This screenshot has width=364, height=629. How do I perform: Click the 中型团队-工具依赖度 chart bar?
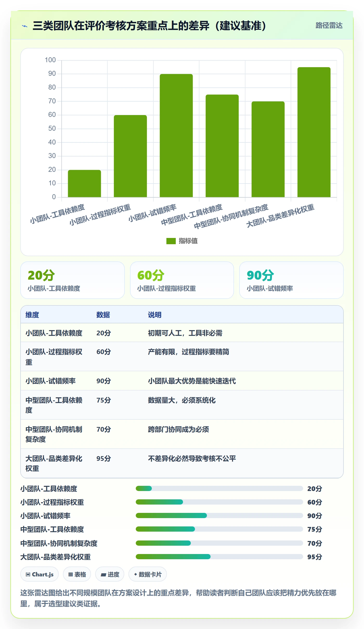click(222, 146)
